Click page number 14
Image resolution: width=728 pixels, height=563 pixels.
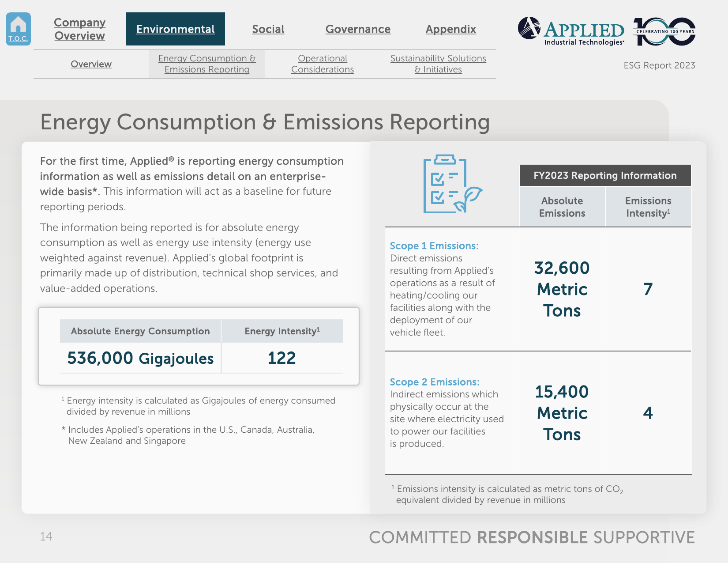[46, 537]
